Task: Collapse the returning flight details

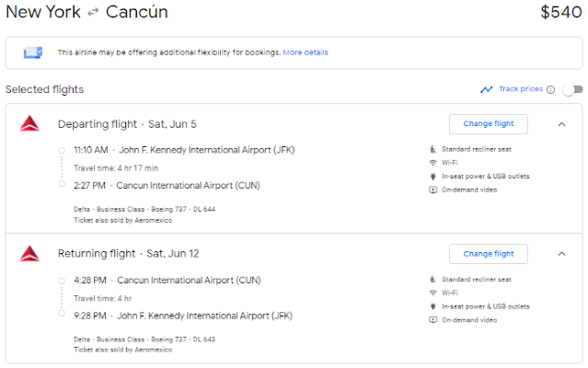Action: (x=561, y=254)
